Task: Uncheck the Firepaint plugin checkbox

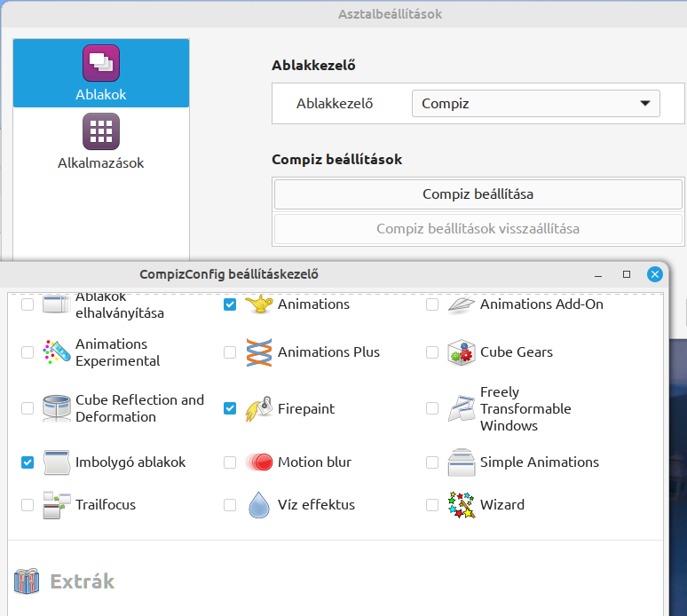Action: point(230,408)
